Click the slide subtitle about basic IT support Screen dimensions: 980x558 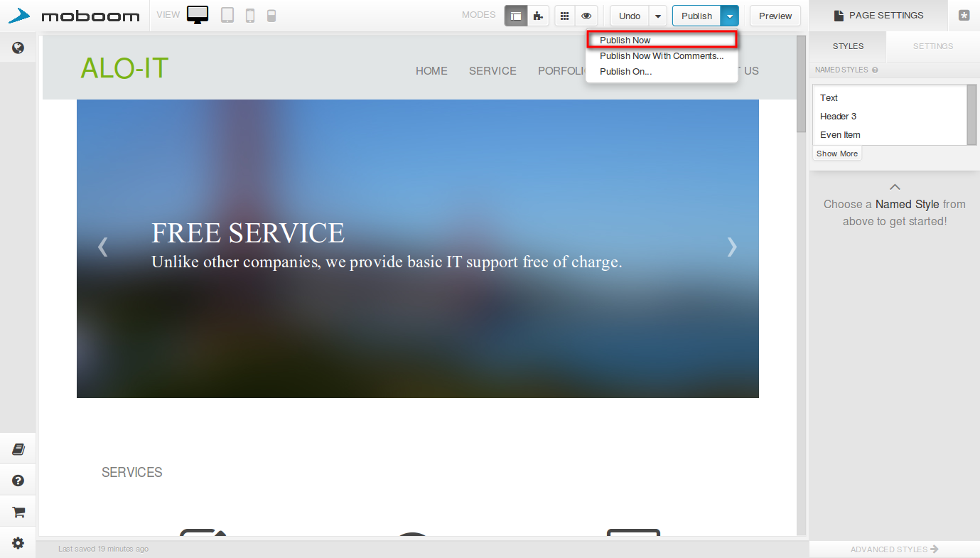click(x=387, y=262)
